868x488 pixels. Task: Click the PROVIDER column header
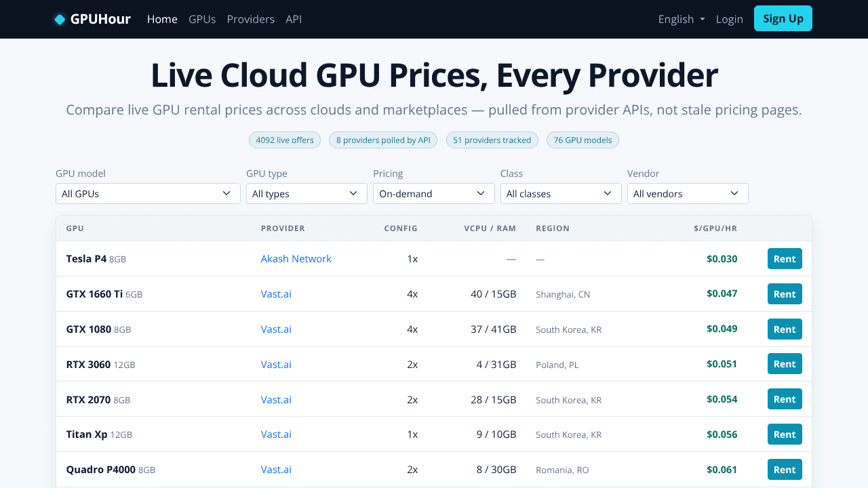coord(283,228)
